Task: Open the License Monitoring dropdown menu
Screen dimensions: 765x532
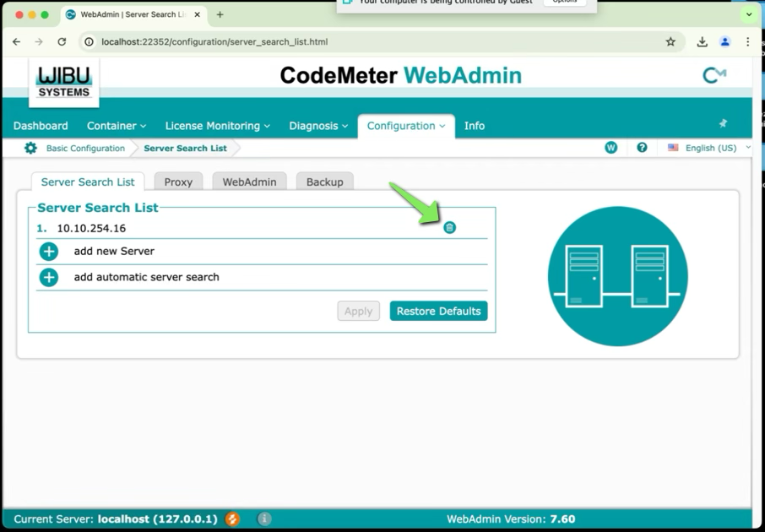Action: coord(217,126)
